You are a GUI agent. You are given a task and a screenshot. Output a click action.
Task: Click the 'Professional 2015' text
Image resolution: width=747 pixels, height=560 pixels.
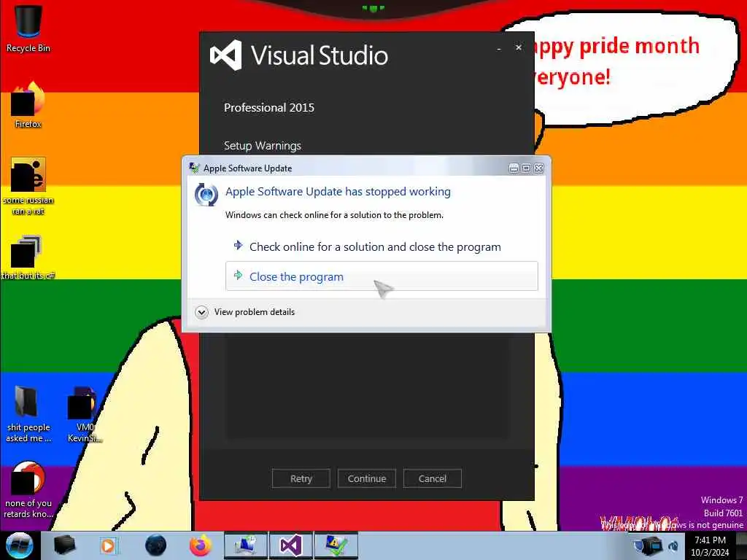(269, 108)
